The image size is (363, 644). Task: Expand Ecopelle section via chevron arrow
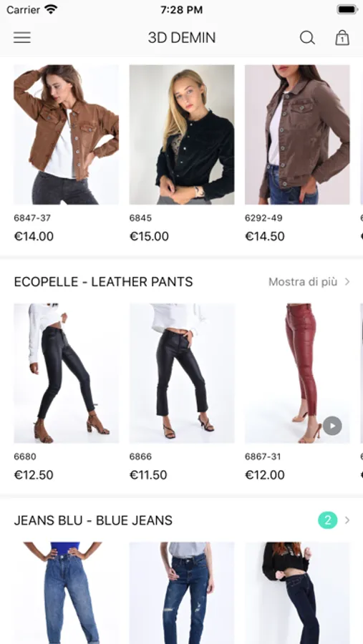[347, 282]
